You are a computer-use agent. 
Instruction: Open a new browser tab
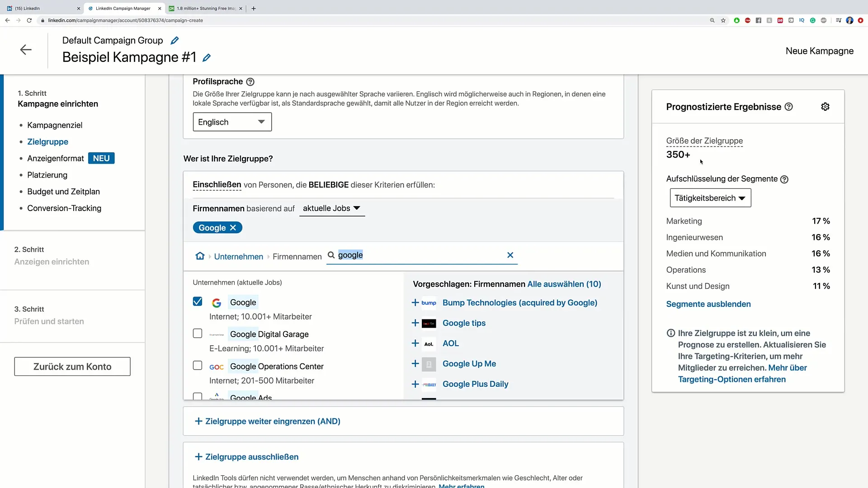click(x=254, y=8)
